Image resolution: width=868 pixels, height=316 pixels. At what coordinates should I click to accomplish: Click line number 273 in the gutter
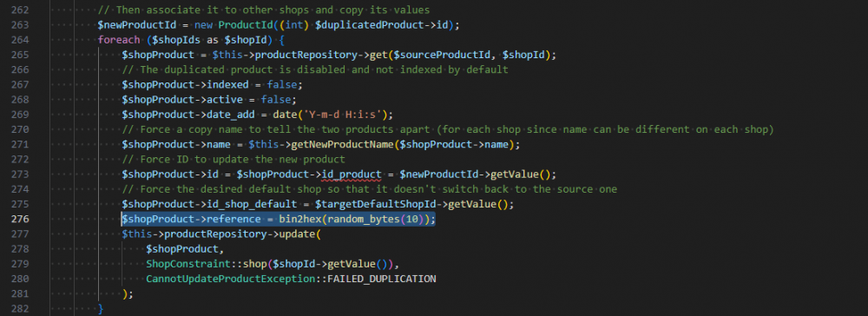click(19, 174)
